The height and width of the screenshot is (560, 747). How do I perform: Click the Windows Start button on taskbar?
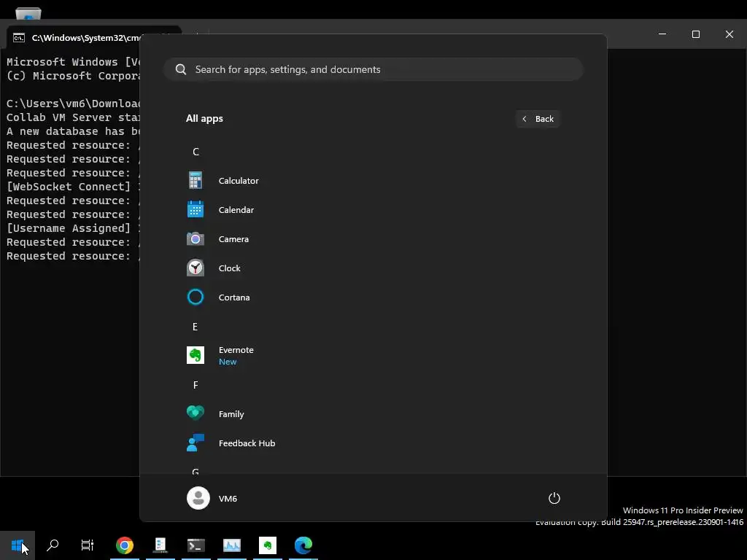pyautogui.click(x=18, y=545)
